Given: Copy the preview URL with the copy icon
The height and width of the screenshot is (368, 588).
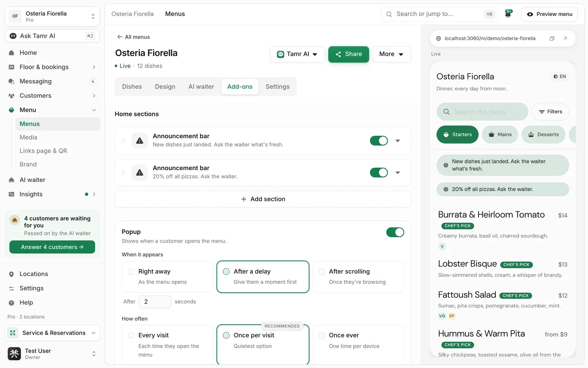Looking at the screenshot, I should (552, 38).
